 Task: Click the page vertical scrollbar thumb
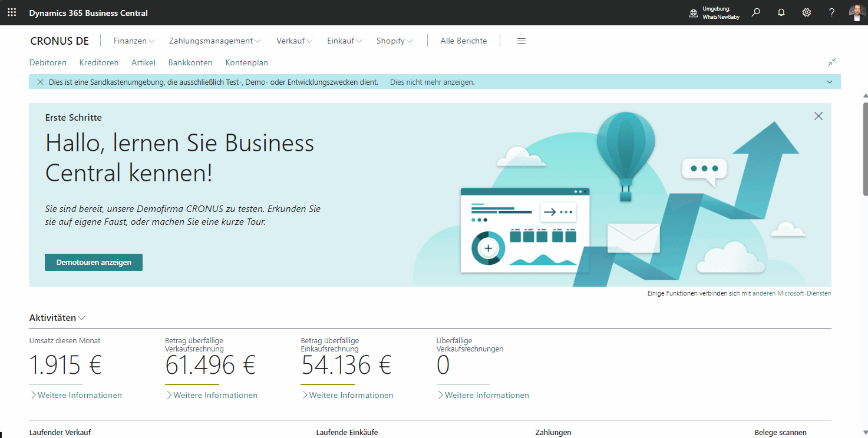(865, 148)
